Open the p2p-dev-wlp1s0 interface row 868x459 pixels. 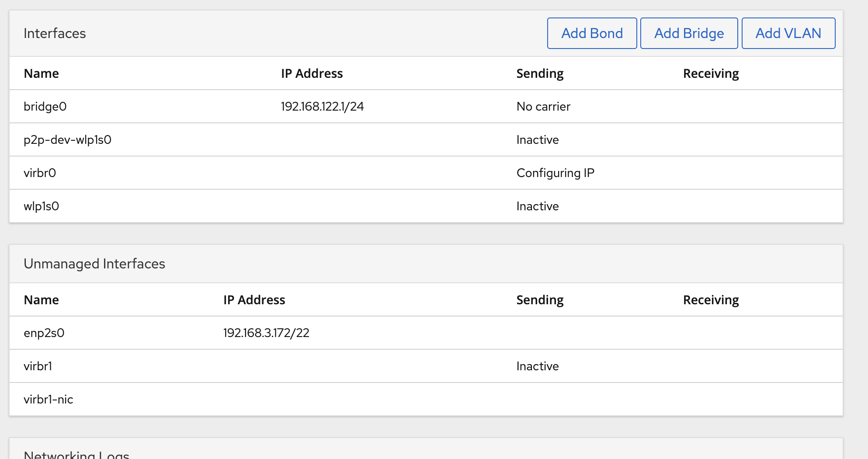pyautogui.click(x=426, y=139)
